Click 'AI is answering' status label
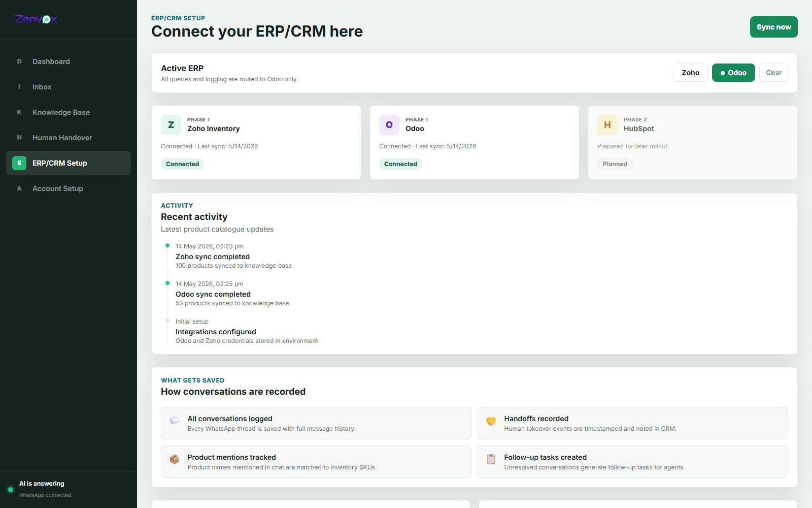Image resolution: width=812 pixels, height=508 pixels. tap(42, 484)
